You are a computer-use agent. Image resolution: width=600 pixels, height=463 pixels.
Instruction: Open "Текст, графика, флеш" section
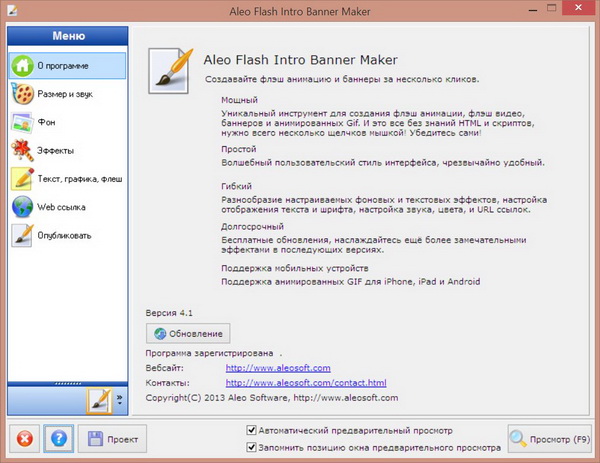pos(67,179)
